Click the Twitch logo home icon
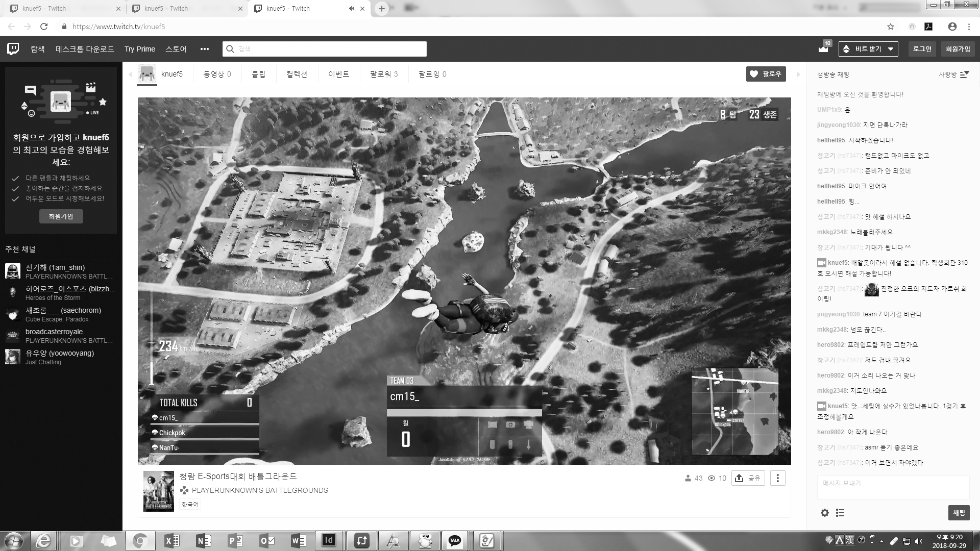 click(13, 49)
